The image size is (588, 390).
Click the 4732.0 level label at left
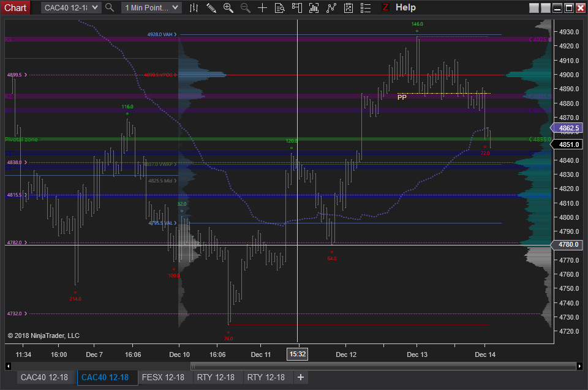(17, 313)
